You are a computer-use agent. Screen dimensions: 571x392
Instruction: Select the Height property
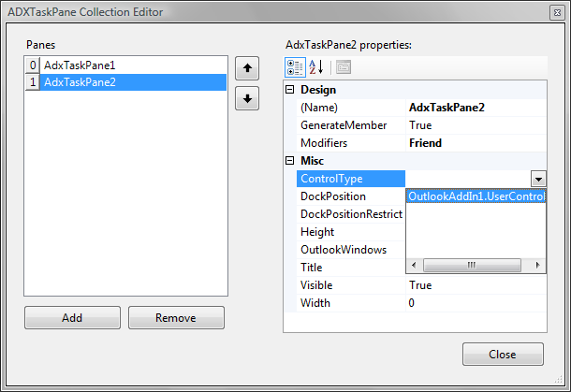tap(351, 232)
